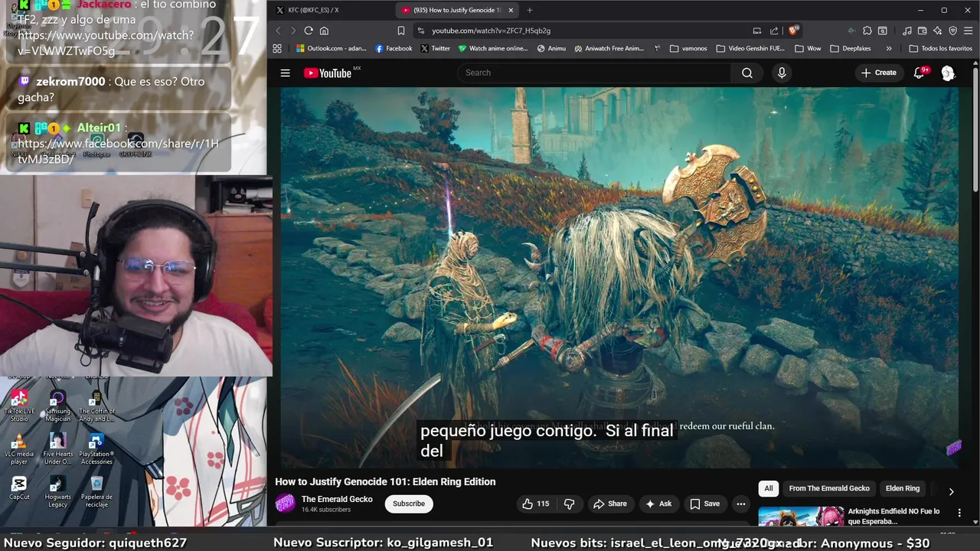Open the YouTube hamburger guide menu
This screenshot has width=980, height=551.
pos(285,73)
